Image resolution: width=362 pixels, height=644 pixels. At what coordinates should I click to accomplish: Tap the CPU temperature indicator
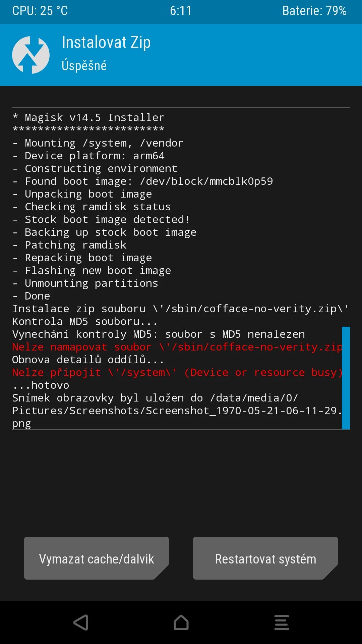[x=40, y=11]
